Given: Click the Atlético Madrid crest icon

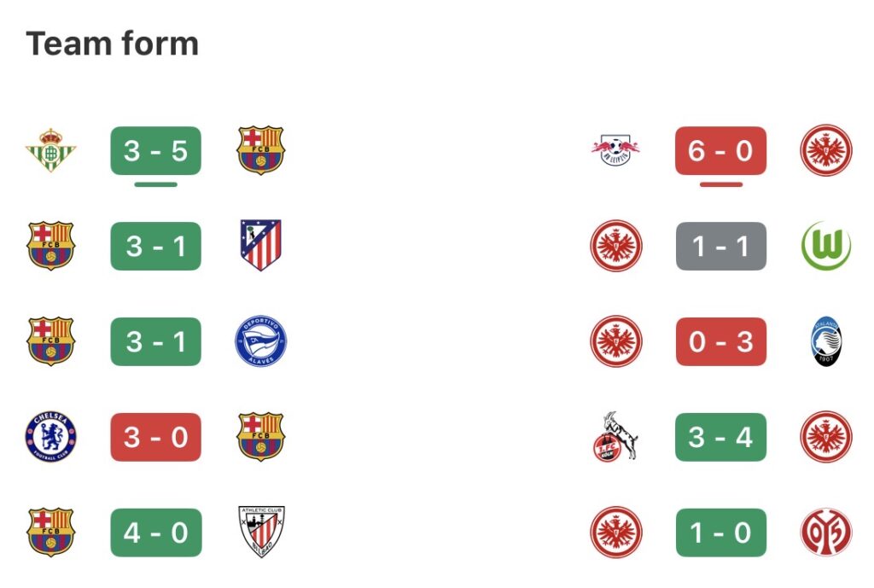Looking at the screenshot, I should (x=260, y=246).
